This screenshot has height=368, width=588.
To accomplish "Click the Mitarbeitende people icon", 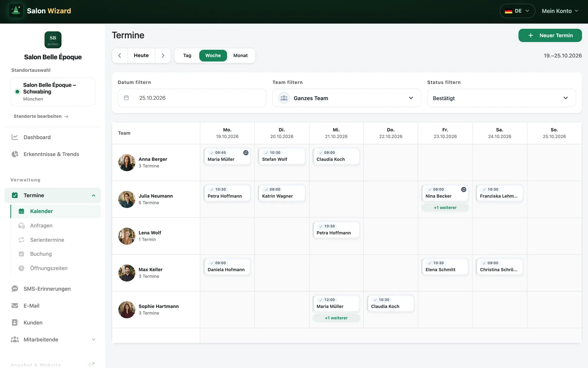I will click(x=15, y=340).
